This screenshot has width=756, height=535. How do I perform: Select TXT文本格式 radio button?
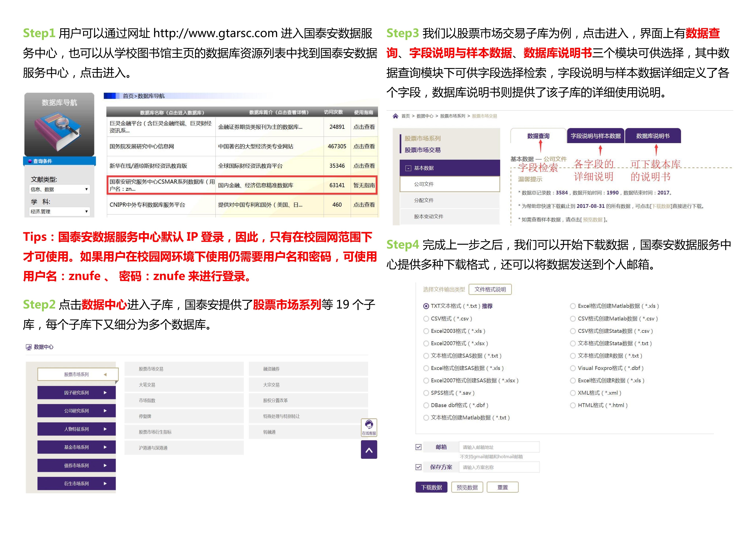coord(426,306)
